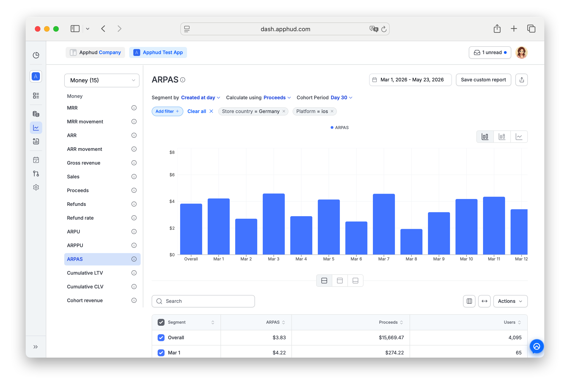Image resolution: width=570 pixels, height=392 pixels.
Task: Uncheck the Overall row checkbox
Action: click(x=161, y=338)
